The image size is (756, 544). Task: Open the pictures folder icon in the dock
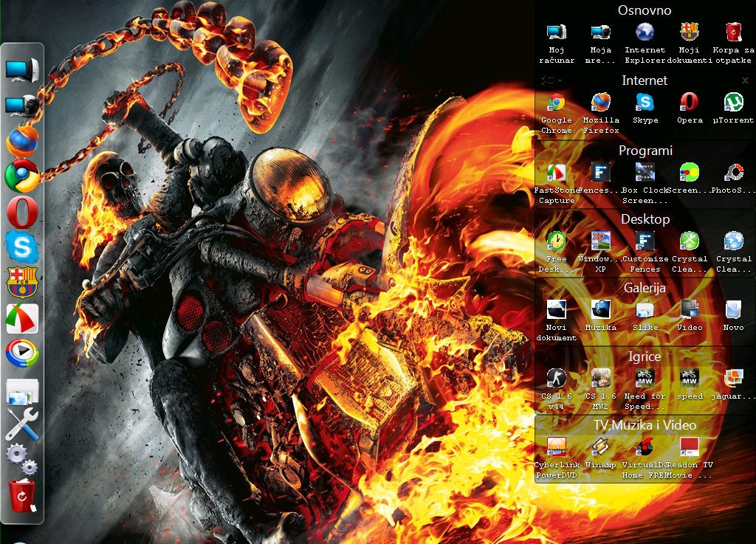pos(22,391)
